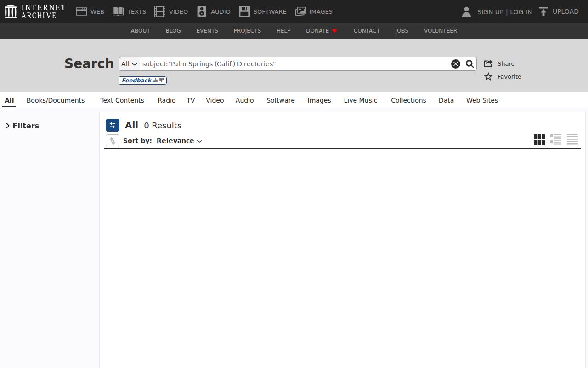Switch to extended list view

[556, 140]
